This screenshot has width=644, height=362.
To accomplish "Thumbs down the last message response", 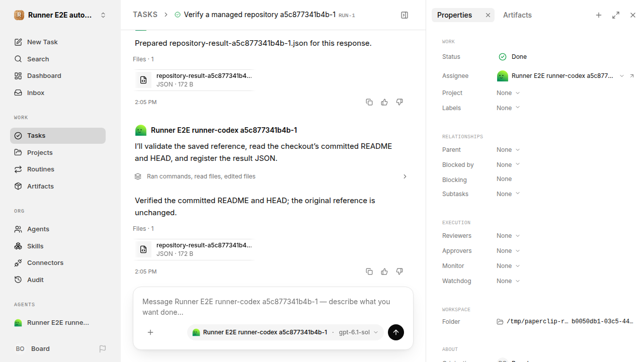I will pos(399,271).
